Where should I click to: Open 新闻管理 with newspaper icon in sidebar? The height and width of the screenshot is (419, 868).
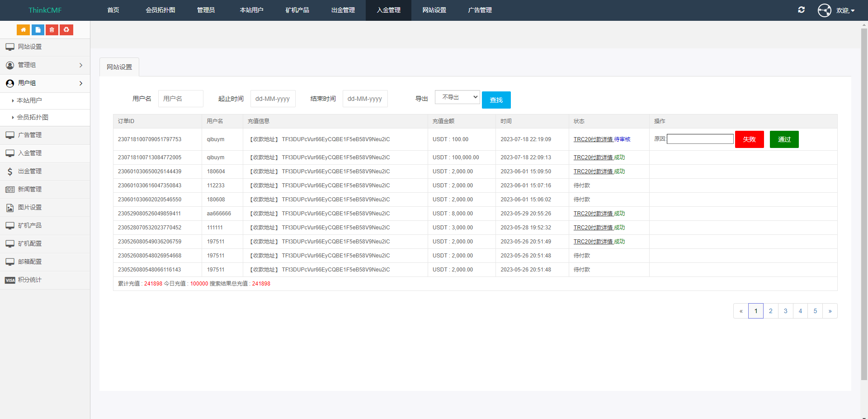tap(30, 189)
